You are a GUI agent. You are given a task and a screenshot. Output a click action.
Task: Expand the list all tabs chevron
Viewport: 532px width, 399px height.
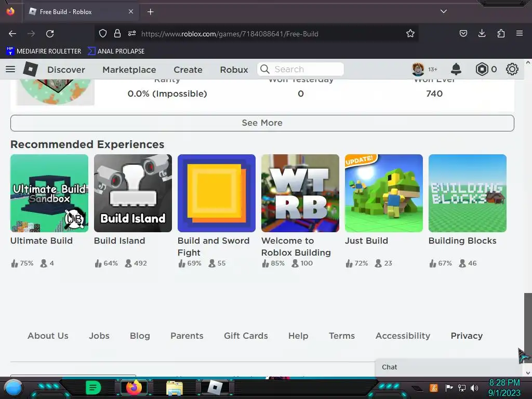click(x=444, y=11)
